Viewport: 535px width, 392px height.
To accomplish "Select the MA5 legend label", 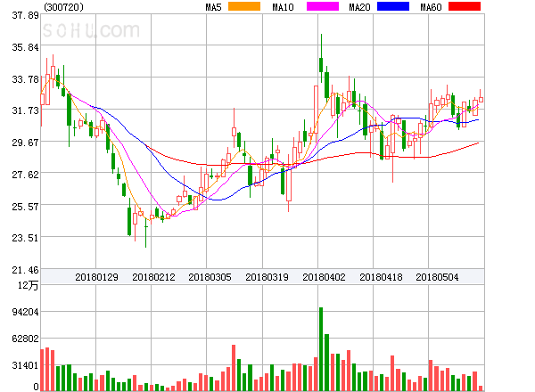I will [213, 7].
